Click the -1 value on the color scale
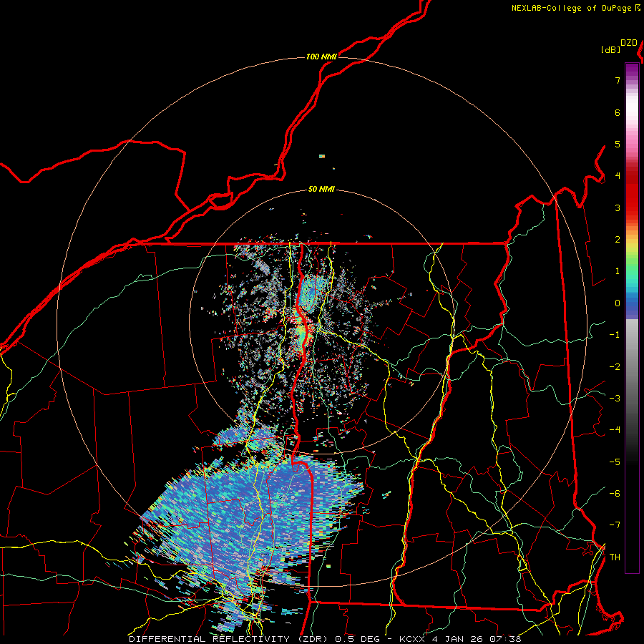 point(615,335)
